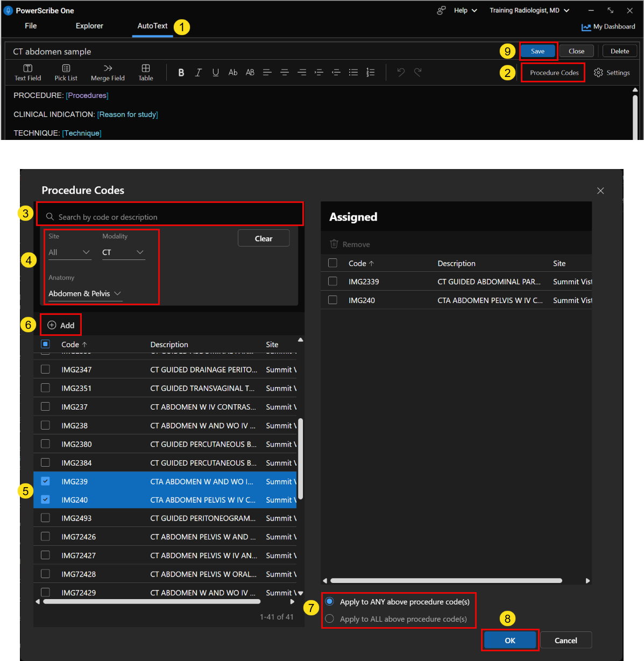Screen dimensions: 644x661
Task: Check the IMG2347 row checkbox
Action: click(45, 369)
